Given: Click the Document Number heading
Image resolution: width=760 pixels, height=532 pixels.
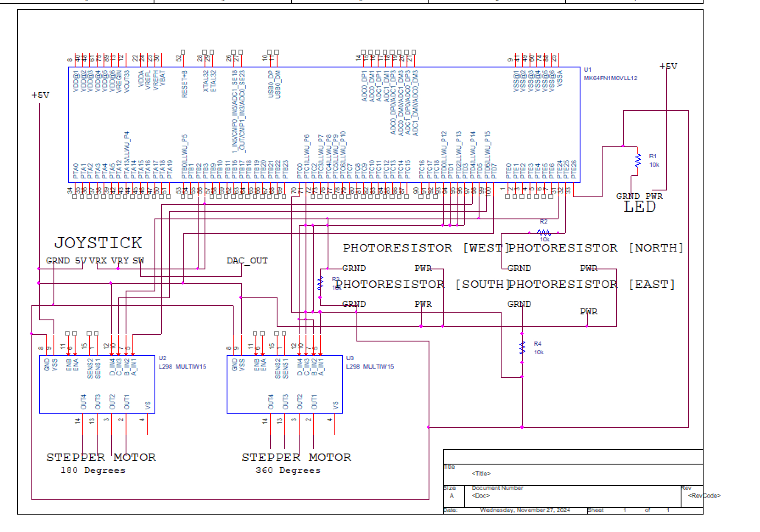Looking at the screenshot, I should [x=497, y=488].
